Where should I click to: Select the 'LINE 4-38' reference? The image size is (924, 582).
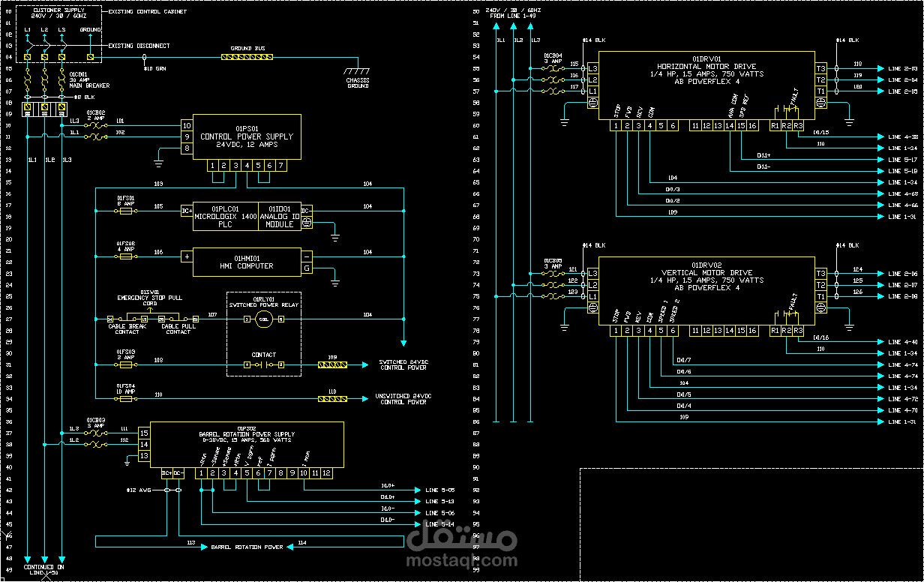tap(902, 136)
